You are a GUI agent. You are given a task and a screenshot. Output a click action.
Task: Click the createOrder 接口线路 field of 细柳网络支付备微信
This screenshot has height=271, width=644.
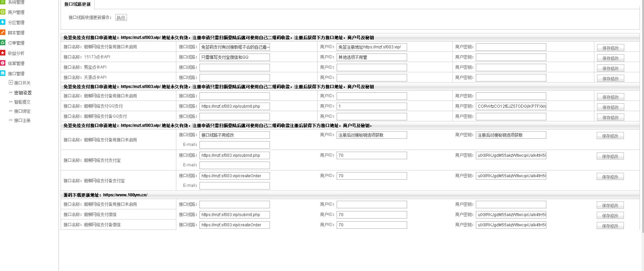pos(235,225)
